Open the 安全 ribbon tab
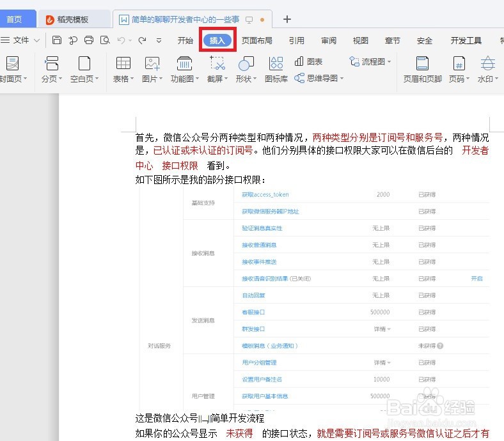 425,40
